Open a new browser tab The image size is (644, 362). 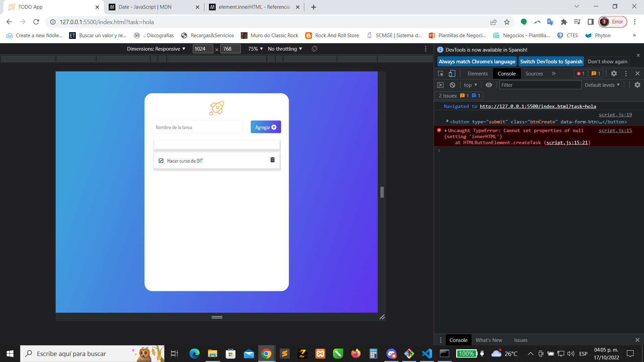point(314,7)
